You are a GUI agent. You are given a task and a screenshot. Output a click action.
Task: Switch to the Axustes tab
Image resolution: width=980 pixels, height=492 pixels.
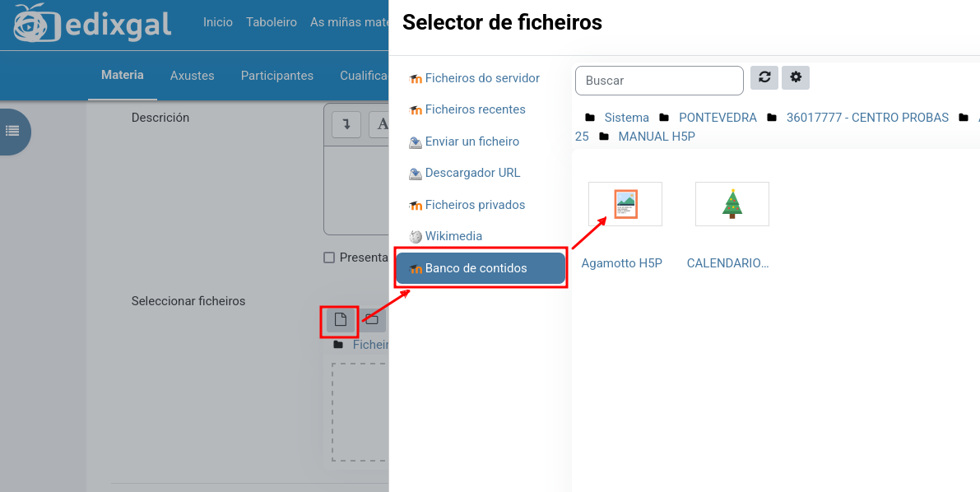pos(192,76)
